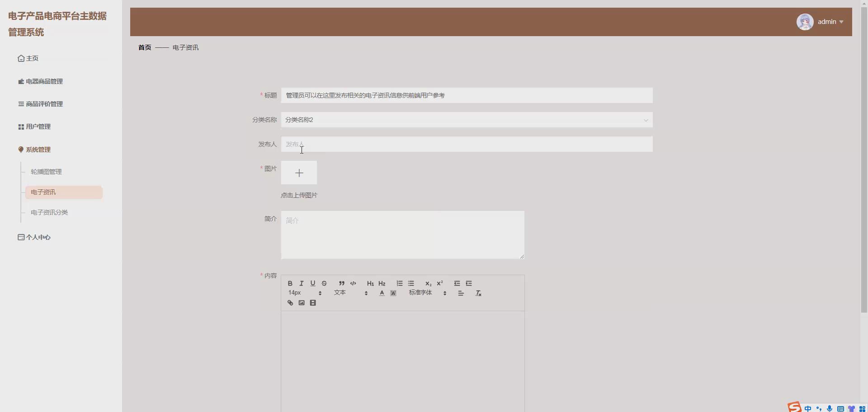Screen dimensions: 868x412
Task: Apply subscript formatting
Action: [x=428, y=283]
